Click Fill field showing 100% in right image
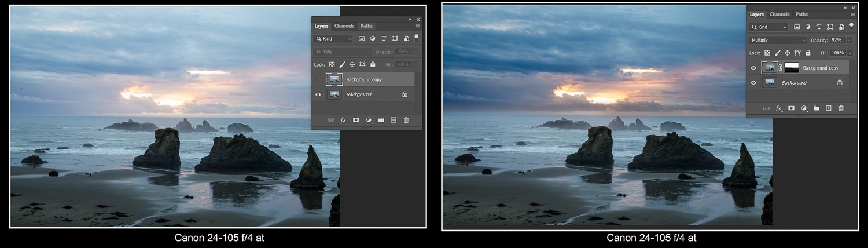This screenshot has width=868, height=248. click(x=837, y=53)
